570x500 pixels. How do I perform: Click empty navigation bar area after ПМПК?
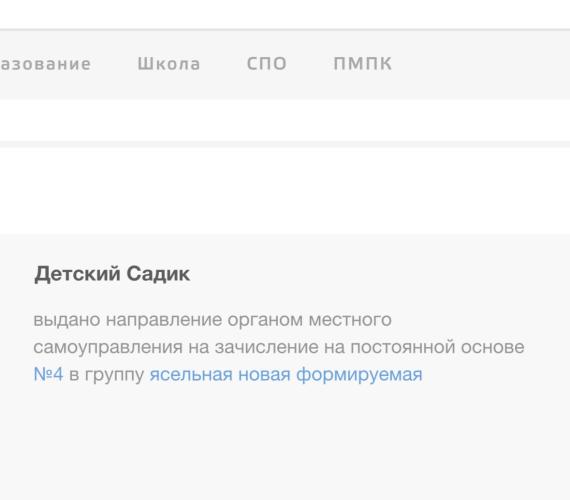click(480, 64)
